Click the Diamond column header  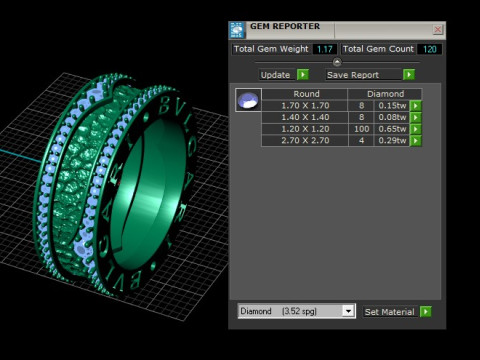385,94
